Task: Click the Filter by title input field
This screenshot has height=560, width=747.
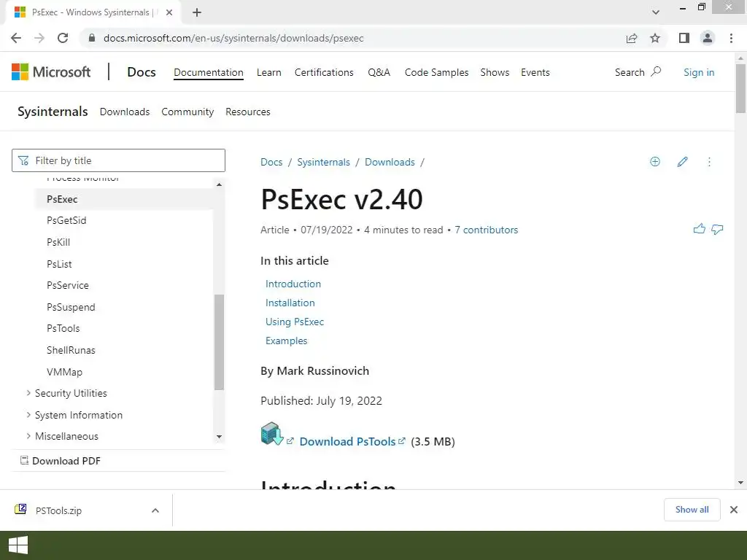Action: (118, 160)
